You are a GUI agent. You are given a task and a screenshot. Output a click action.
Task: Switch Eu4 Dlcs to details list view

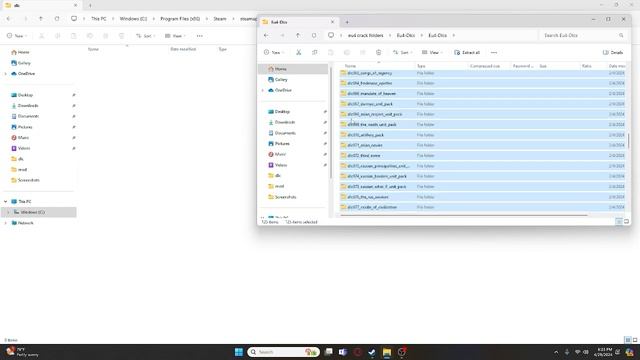pyautogui.click(x=619, y=222)
